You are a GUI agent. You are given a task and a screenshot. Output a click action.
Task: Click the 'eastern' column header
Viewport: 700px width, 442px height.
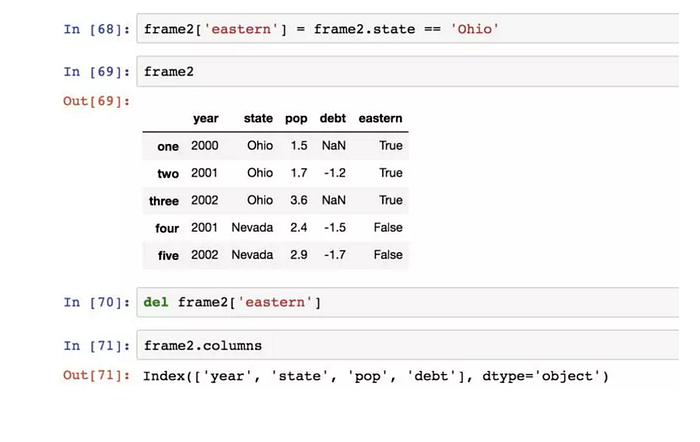coord(380,118)
